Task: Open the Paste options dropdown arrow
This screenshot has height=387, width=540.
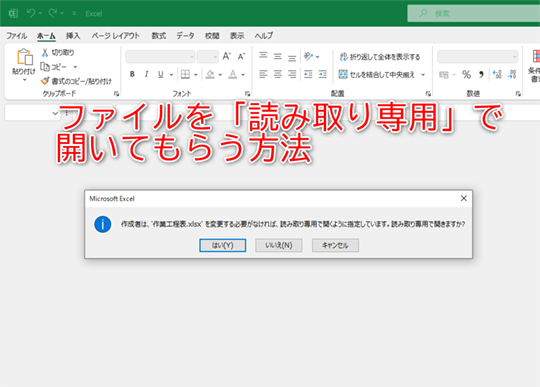Action: coord(24,80)
